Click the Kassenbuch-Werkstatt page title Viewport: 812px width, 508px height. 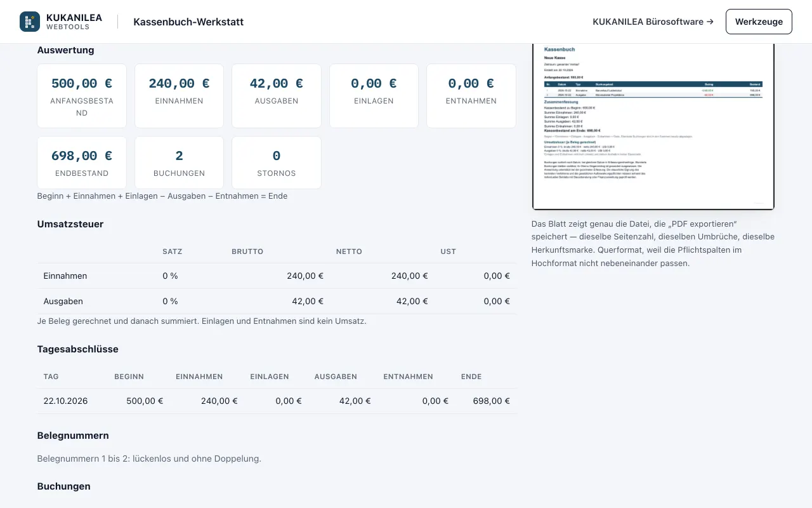tap(188, 22)
